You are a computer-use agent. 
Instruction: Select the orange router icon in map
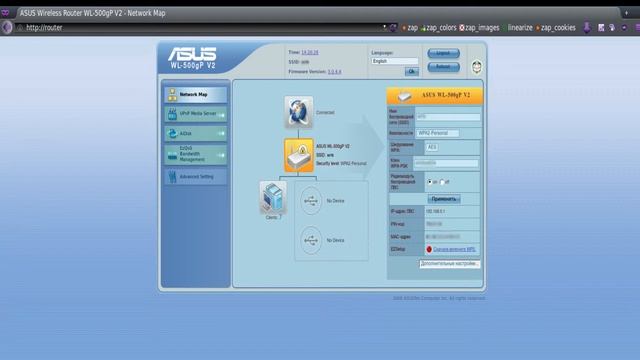pyautogui.click(x=299, y=155)
